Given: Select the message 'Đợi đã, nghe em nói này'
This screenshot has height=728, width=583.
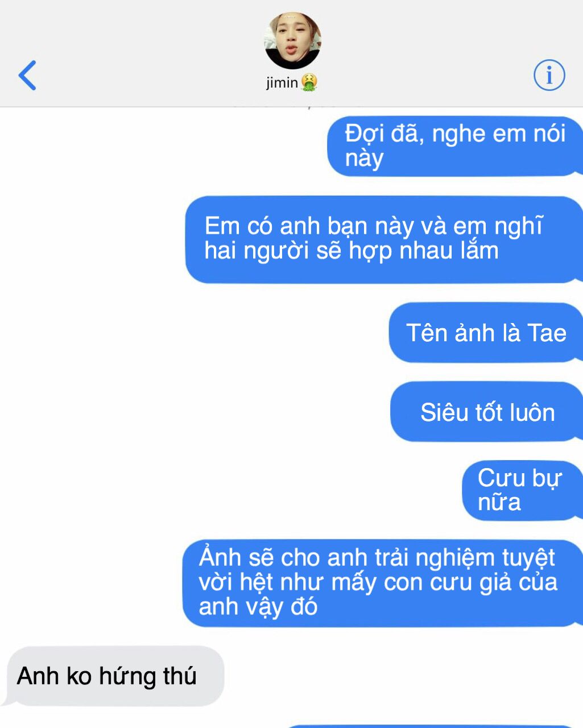Looking at the screenshot, I should [455, 146].
